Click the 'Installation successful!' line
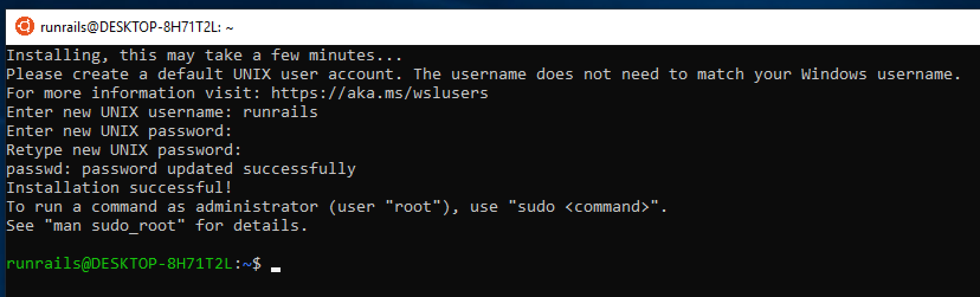This screenshot has width=980, height=297. coord(120,188)
